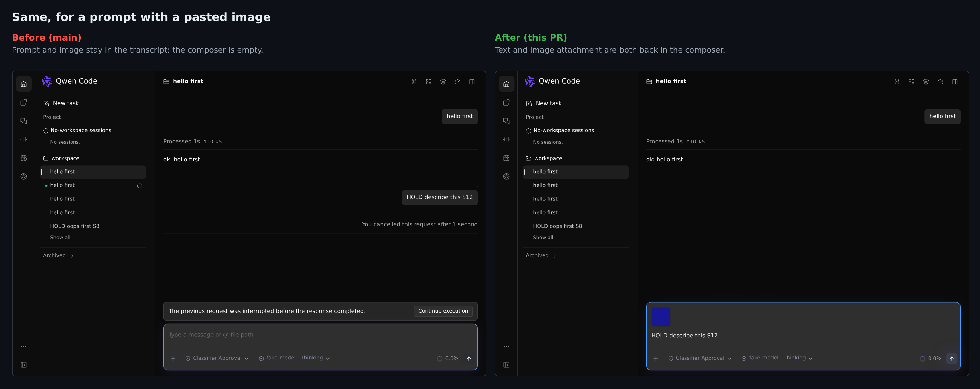Viewport: 980px width, 389px height.
Task: Click send arrow in Before composer
Action: click(x=469, y=359)
